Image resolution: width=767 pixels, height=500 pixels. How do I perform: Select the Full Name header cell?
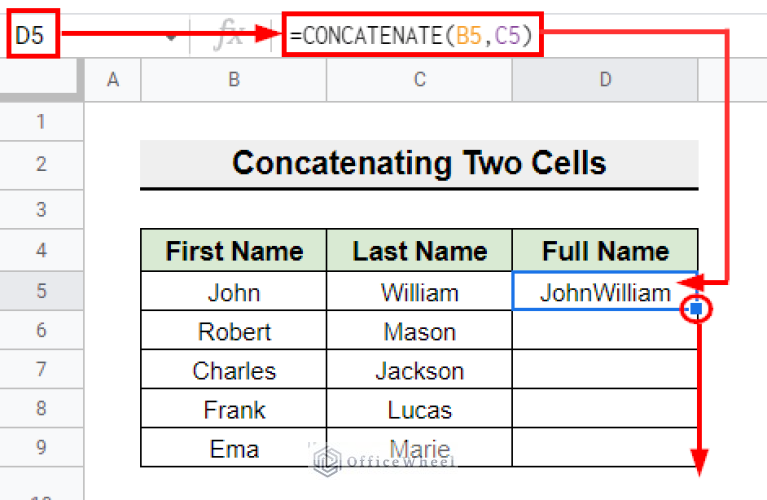tap(605, 250)
